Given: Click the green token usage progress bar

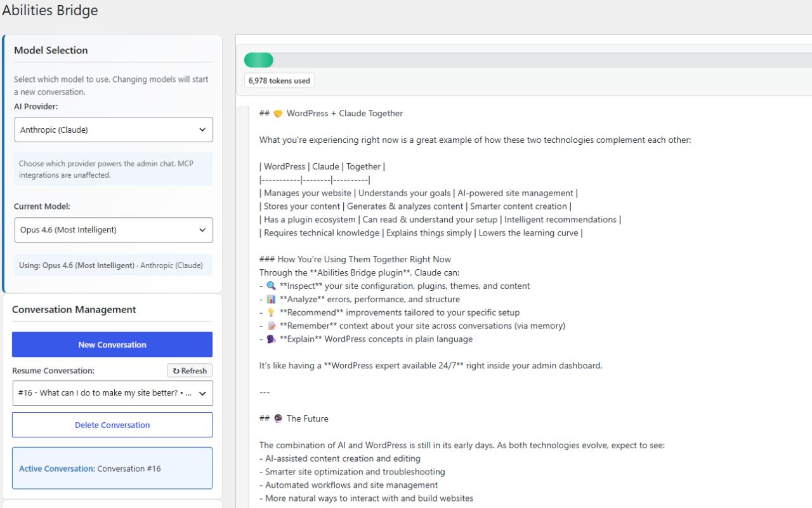Looking at the screenshot, I should [x=259, y=60].
